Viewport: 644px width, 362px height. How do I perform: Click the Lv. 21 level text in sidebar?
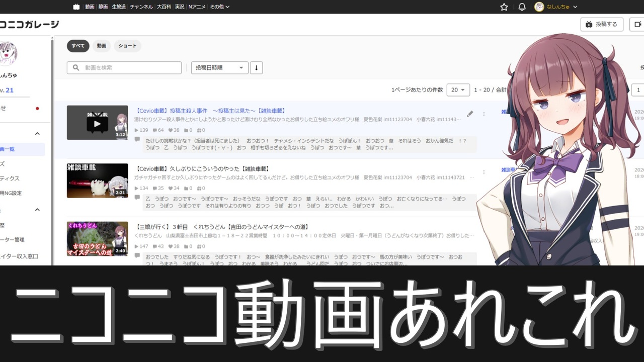[x=7, y=90]
